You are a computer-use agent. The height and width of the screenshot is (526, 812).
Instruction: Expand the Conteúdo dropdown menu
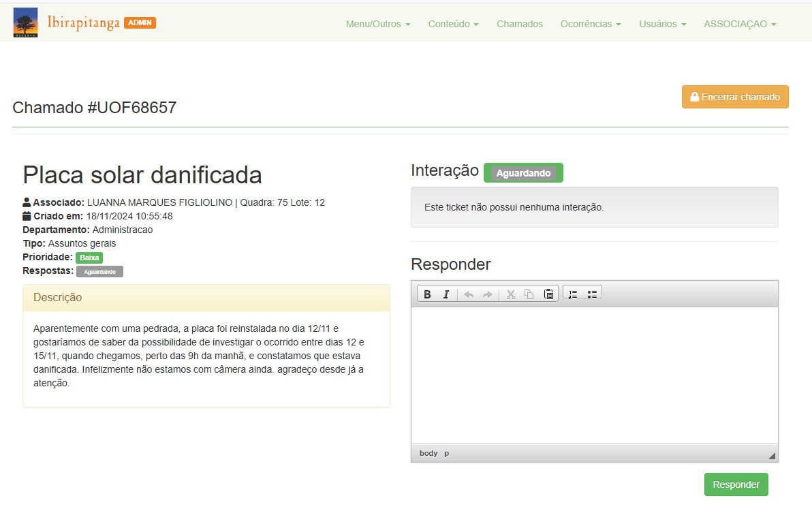(x=453, y=24)
